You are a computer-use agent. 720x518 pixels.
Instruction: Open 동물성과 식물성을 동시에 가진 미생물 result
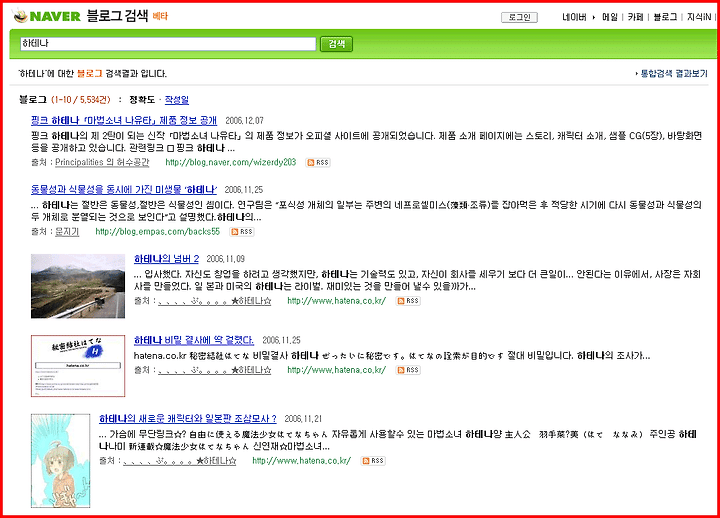point(124,190)
